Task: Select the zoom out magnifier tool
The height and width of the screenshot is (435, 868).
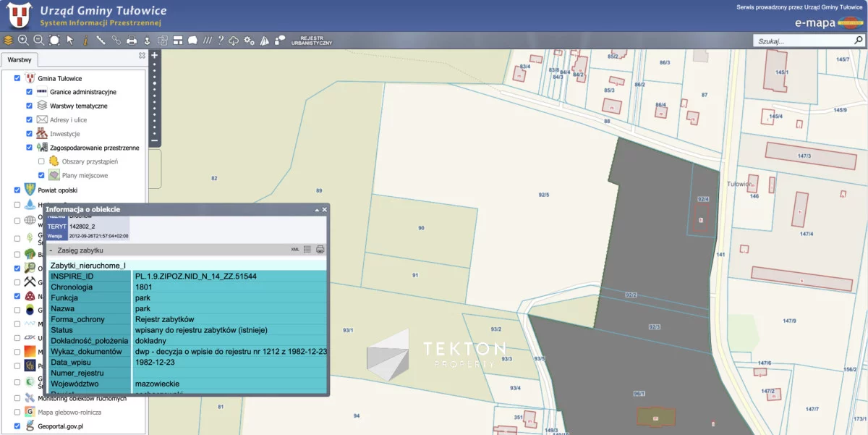Action: 38,41
